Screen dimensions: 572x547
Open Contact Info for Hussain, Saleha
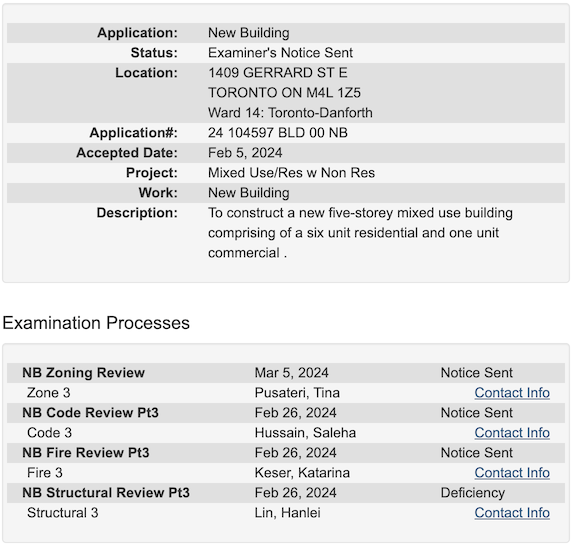pos(512,433)
